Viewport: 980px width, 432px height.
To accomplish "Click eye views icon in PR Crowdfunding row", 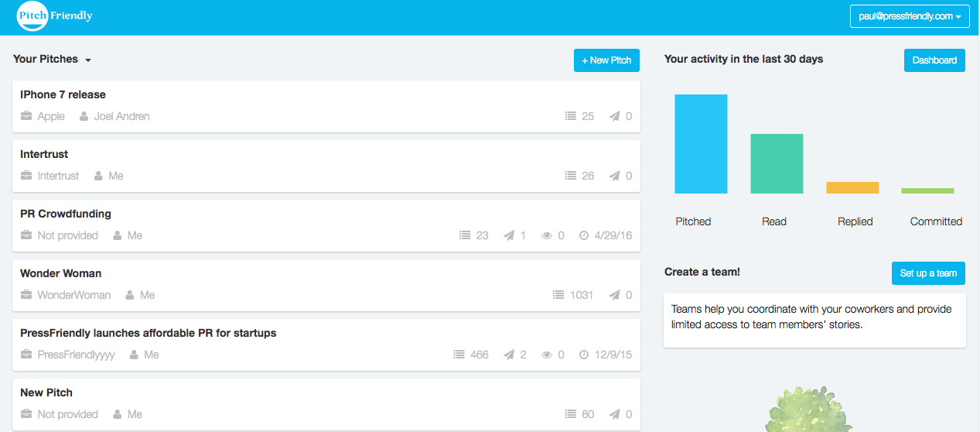I will 547,235.
